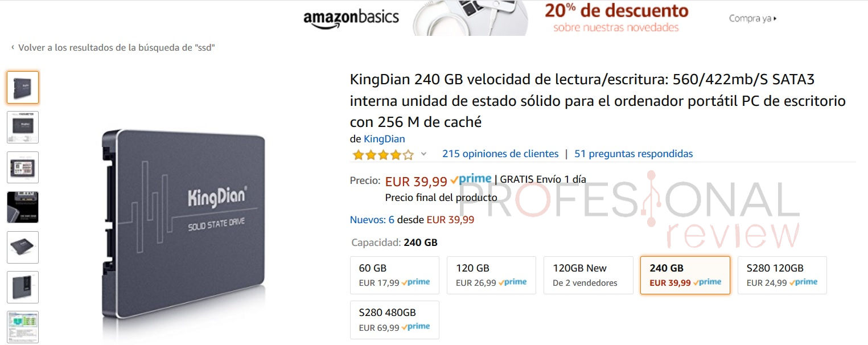Viewport: 868px width, 345px height.
Task: View the angled SSD fifth thumbnail
Action: tap(23, 247)
